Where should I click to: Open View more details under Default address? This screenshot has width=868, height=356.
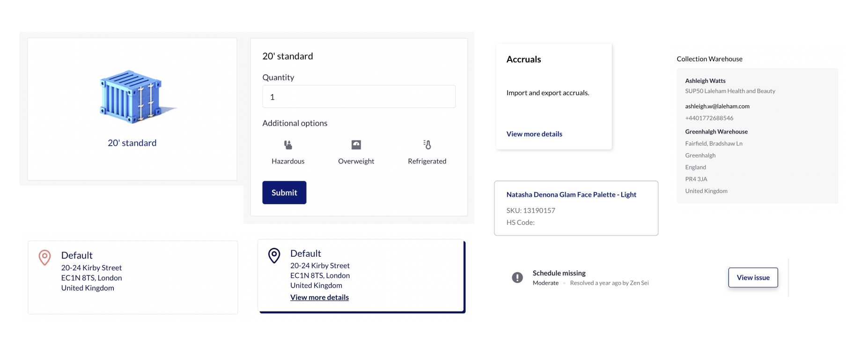click(319, 297)
